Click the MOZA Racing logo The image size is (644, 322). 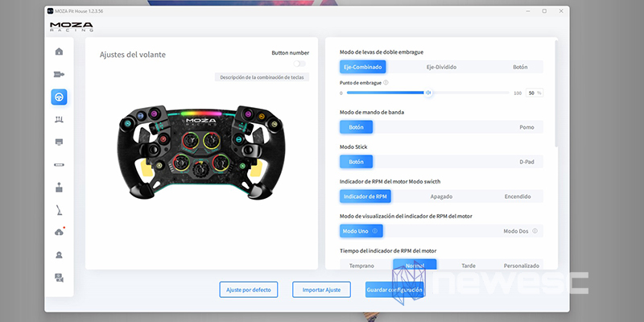pyautogui.click(x=72, y=27)
